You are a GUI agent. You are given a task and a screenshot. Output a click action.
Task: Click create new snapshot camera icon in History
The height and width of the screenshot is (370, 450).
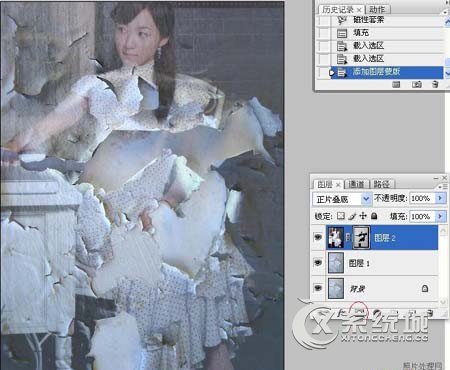click(x=417, y=84)
